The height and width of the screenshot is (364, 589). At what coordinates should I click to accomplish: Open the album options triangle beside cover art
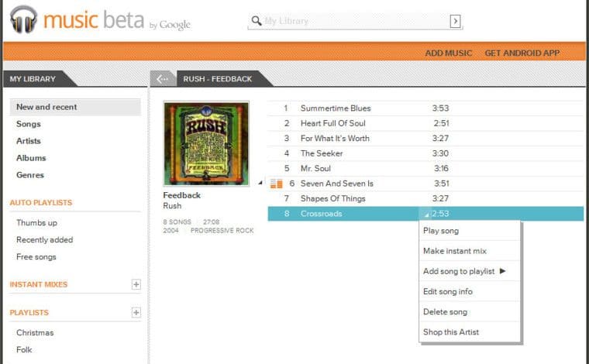point(260,183)
